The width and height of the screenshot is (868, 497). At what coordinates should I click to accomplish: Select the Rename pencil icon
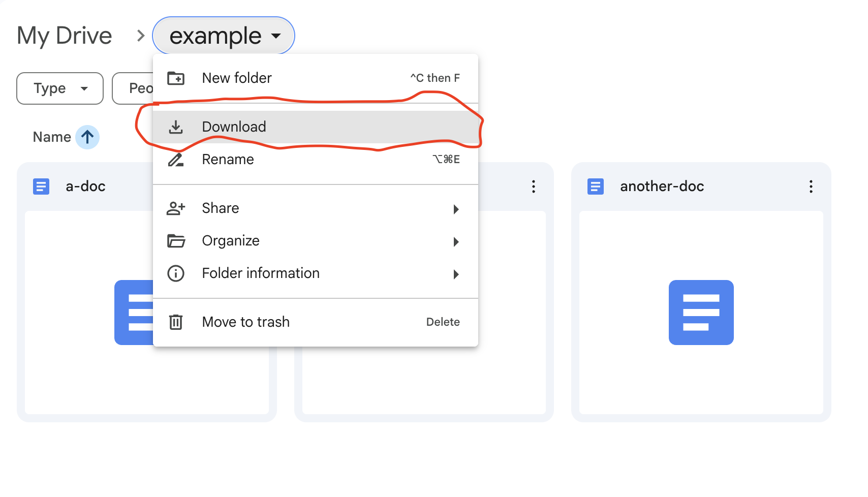point(176,160)
